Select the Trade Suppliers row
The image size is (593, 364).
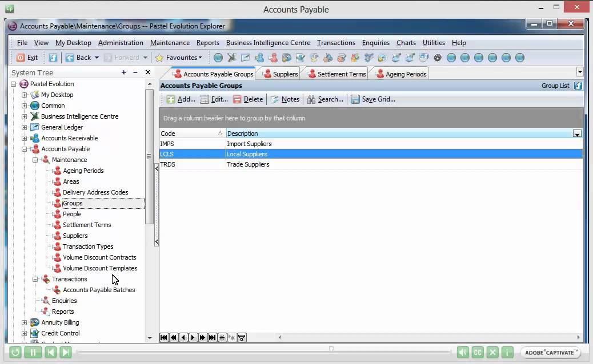click(x=371, y=164)
